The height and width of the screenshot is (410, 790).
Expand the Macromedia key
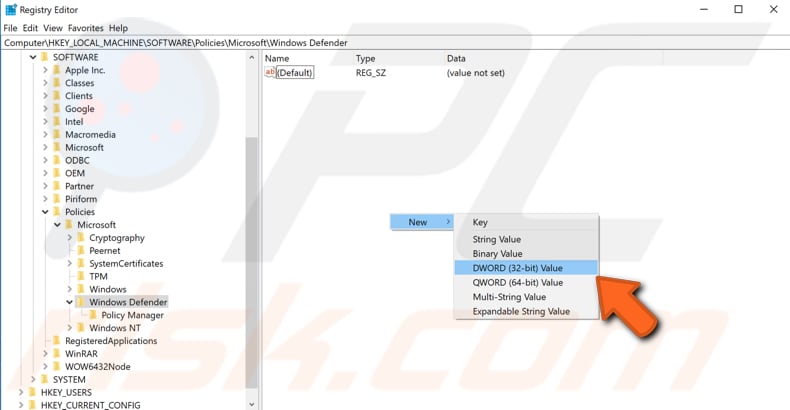tap(45, 134)
